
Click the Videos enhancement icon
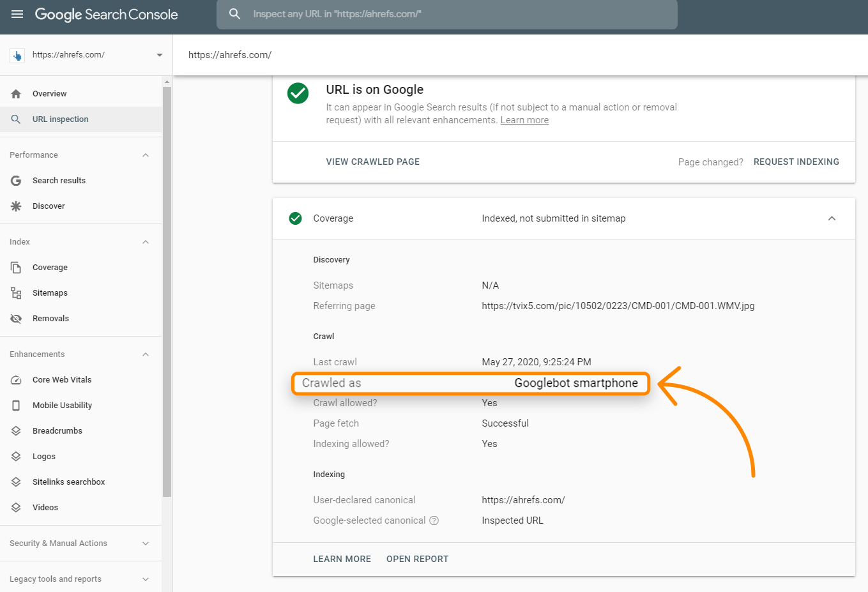tap(15, 507)
